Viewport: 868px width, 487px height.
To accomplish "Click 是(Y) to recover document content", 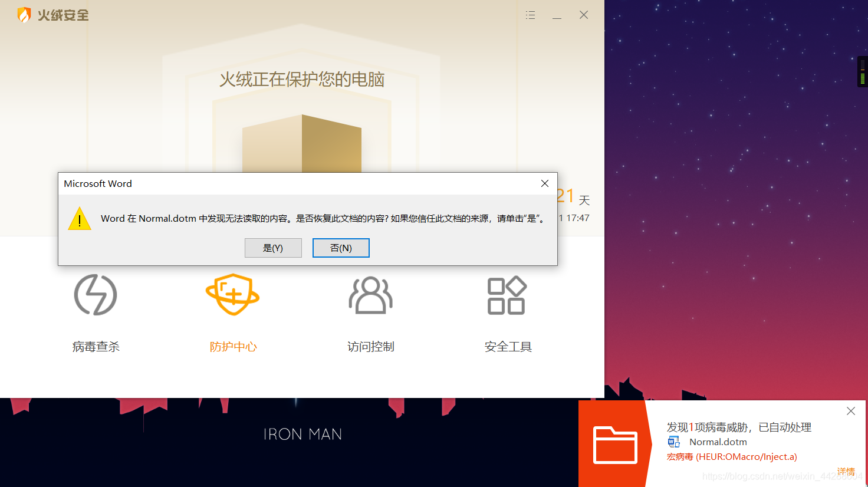I will [x=273, y=248].
